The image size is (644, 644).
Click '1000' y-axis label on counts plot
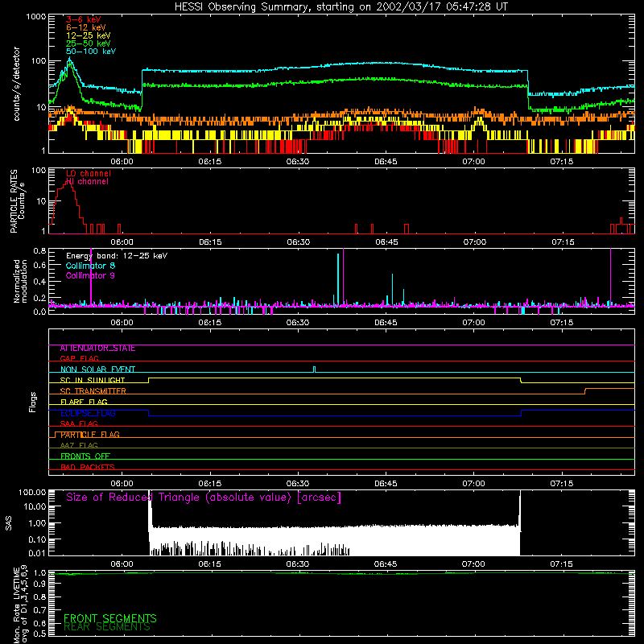coord(35,17)
